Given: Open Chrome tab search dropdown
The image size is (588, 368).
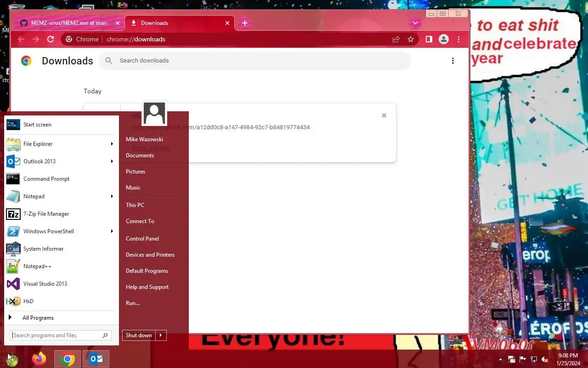Looking at the screenshot, I should click(x=415, y=23).
